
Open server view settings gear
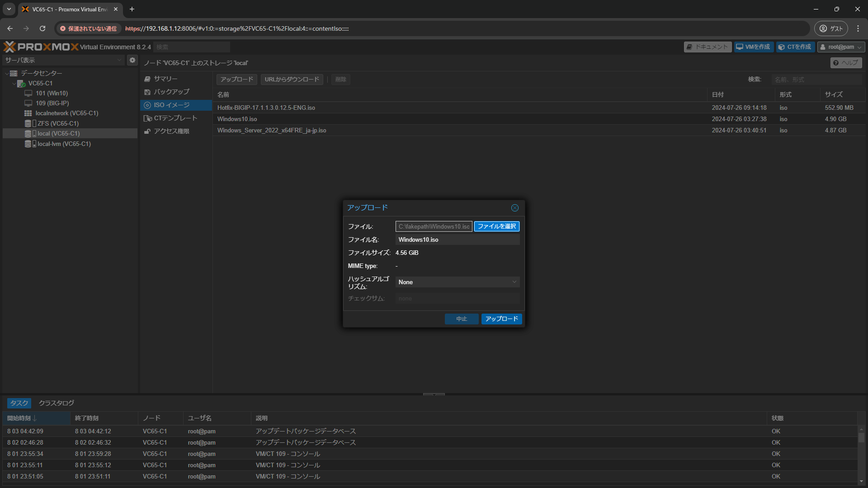coord(132,60)
